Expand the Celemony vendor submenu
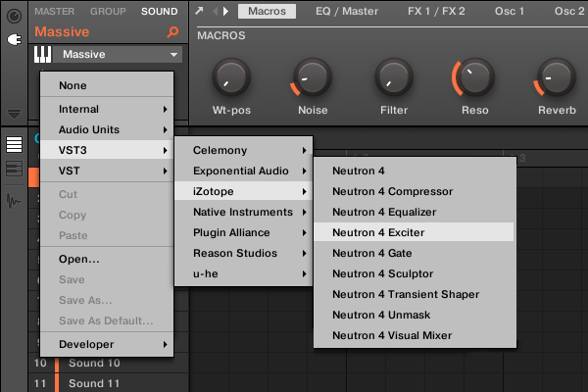588x392 pixels. 244,150
